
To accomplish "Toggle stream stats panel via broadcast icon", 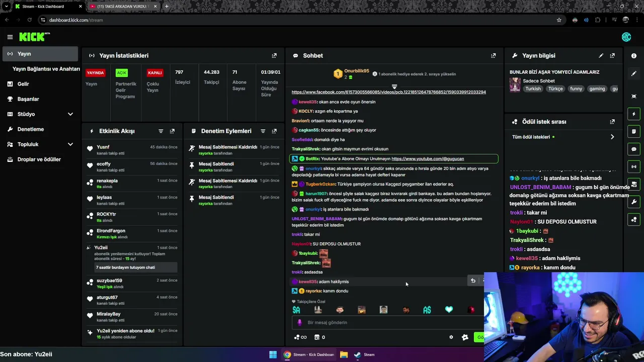I will point(634,166).
